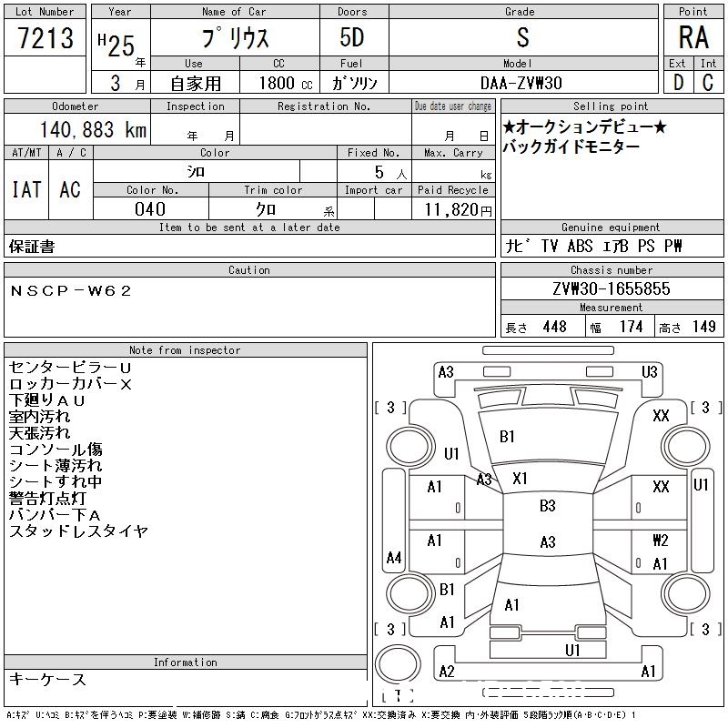Click the odometer reading "140,883 km"
728x728 pixels.
click(x=93, y=129)
